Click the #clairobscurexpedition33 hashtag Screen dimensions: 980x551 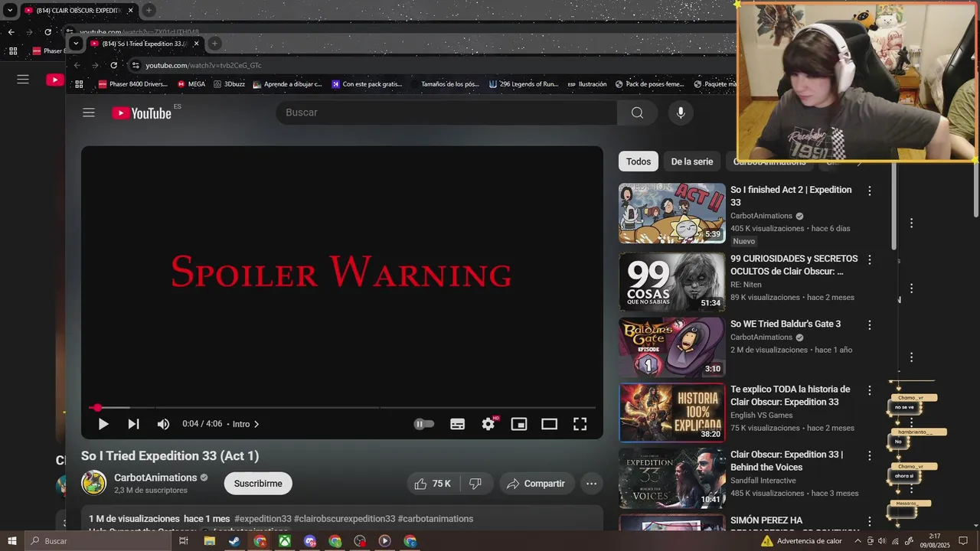(x=345, y=519)
